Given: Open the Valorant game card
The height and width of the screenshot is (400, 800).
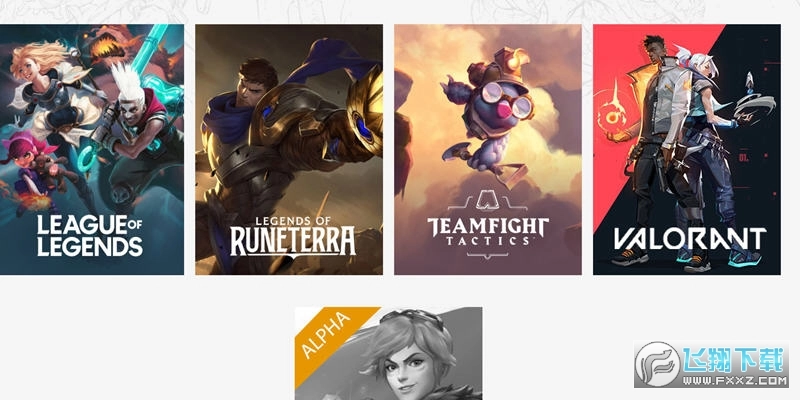Looking at the screenshot, I should click(x=687, y=149).
